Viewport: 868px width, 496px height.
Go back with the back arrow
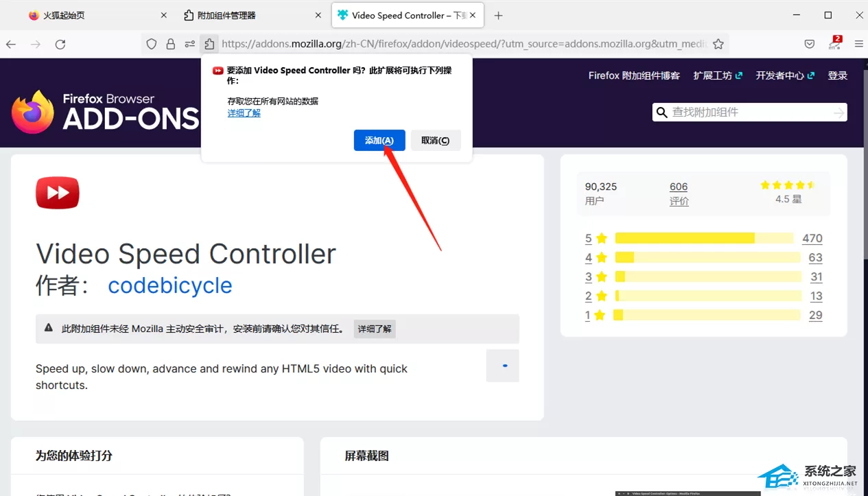[x=11, y=44]
